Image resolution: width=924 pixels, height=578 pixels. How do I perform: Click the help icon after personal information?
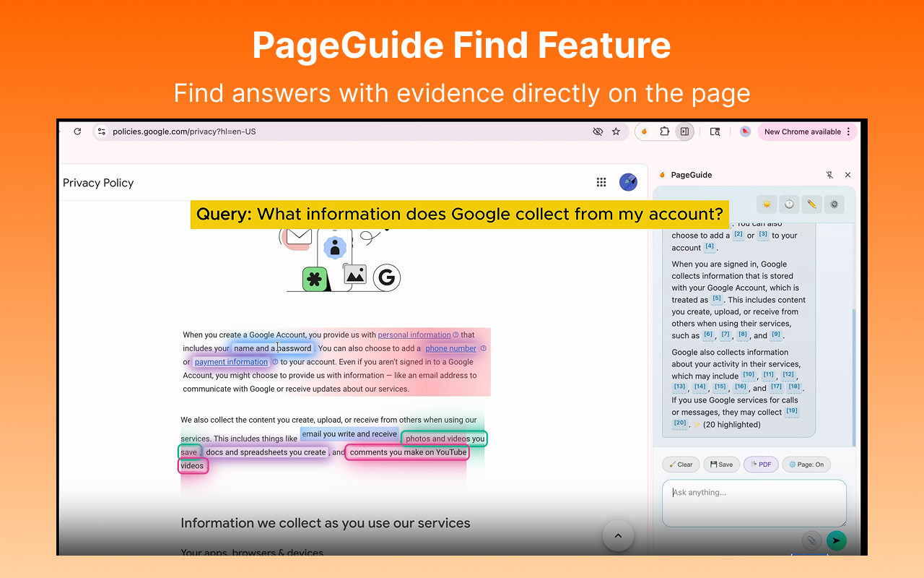(456, 335)
